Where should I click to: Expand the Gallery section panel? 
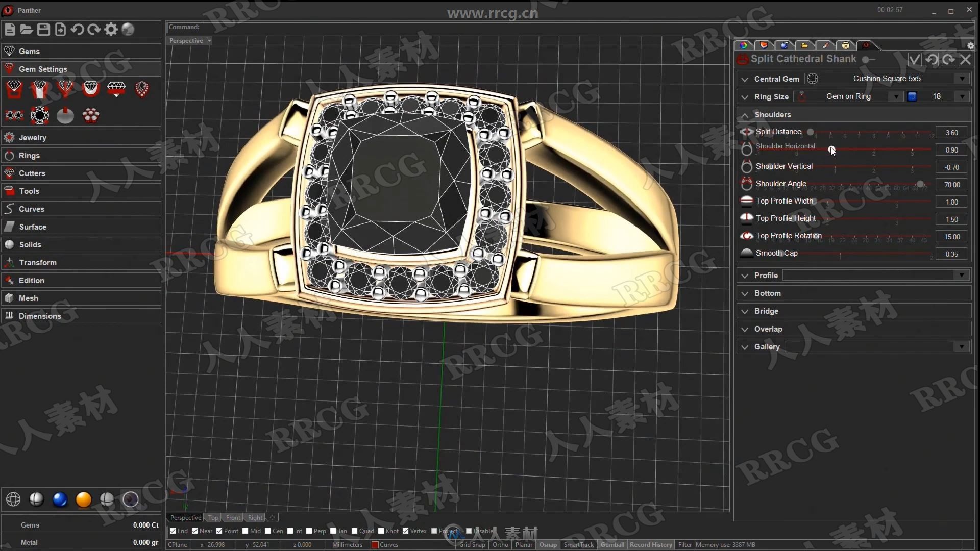pos(744,346)
